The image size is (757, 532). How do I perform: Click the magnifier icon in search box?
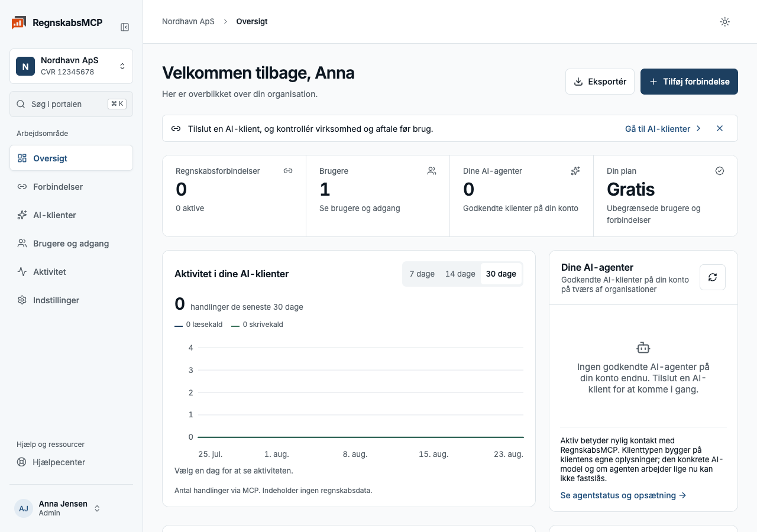tap(21, 104)
